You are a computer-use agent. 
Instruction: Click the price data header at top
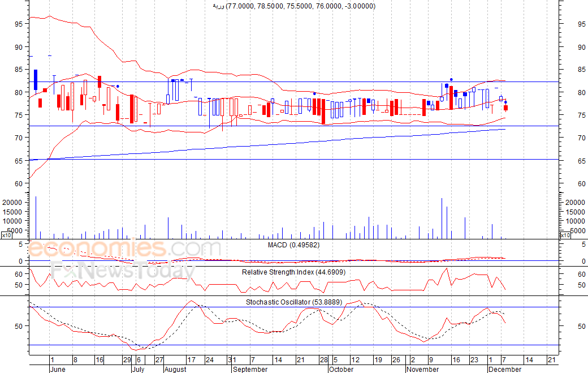pos(293,6)
